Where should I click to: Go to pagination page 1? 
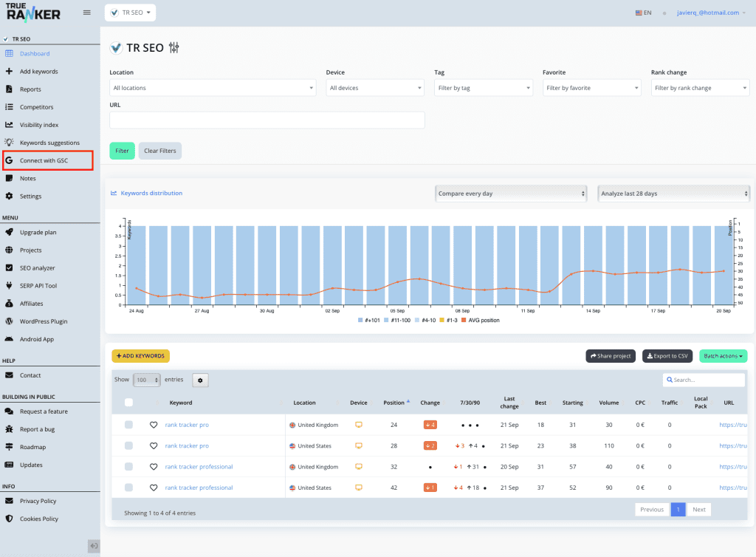tap(678, 510)
